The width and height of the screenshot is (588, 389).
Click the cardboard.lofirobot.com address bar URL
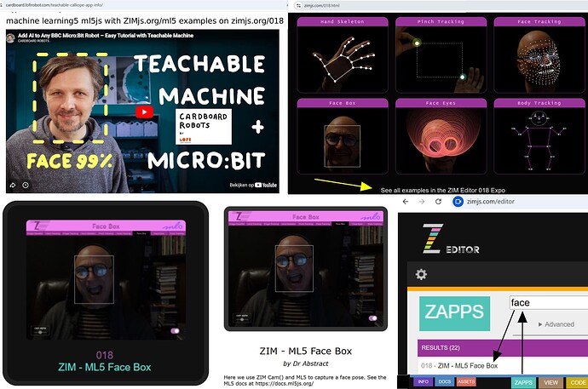click(55, 5)
